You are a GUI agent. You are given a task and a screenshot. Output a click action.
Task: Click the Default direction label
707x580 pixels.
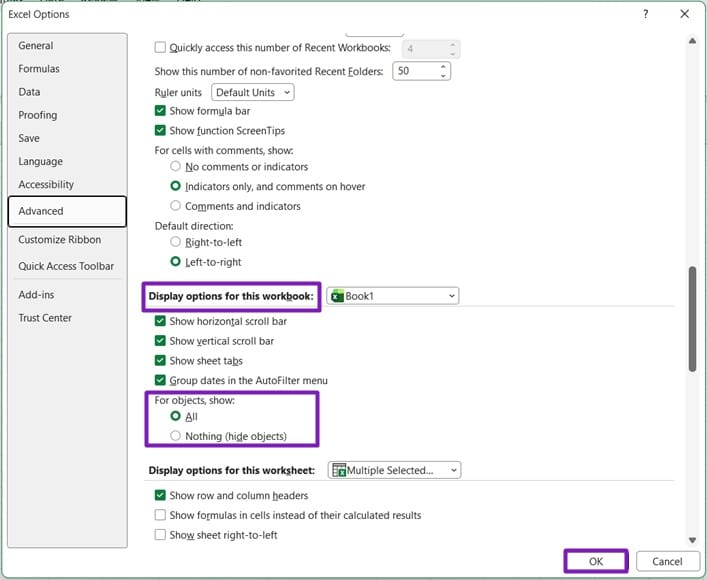coord(194,226)
